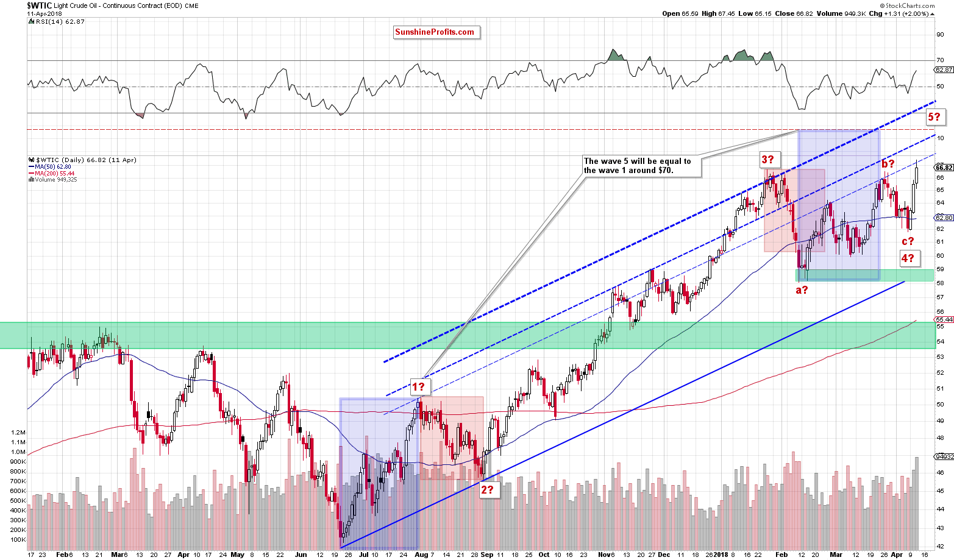Click the 'Dec' label on time axis
Viewport: 954px width, 560px height.
663,555
